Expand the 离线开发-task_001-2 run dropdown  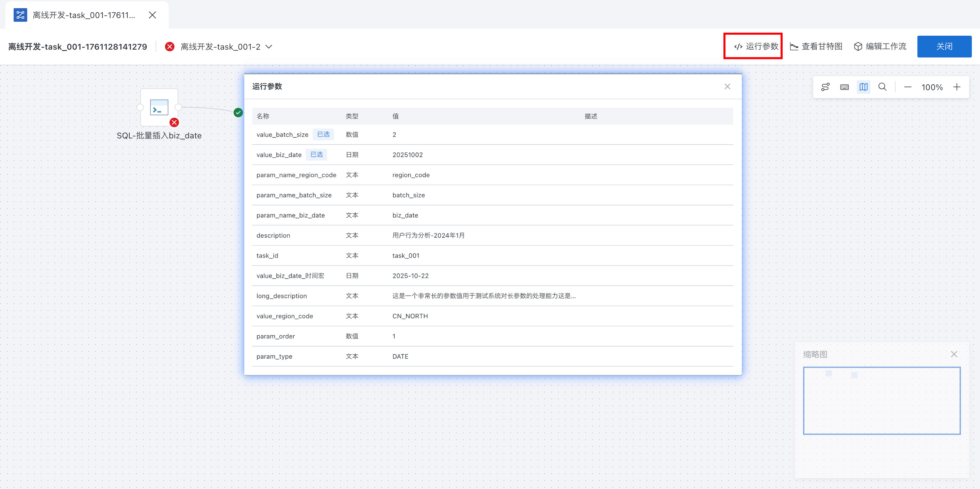click(x=269, y=47)
